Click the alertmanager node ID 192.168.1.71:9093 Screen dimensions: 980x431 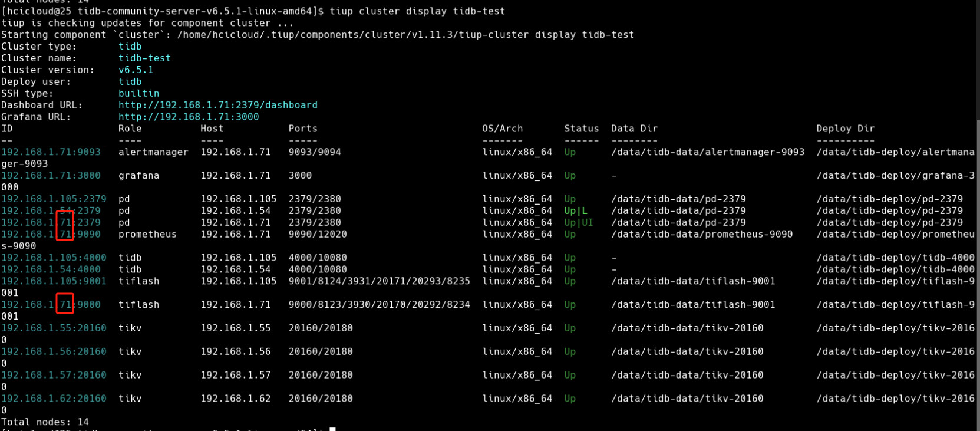51,152
